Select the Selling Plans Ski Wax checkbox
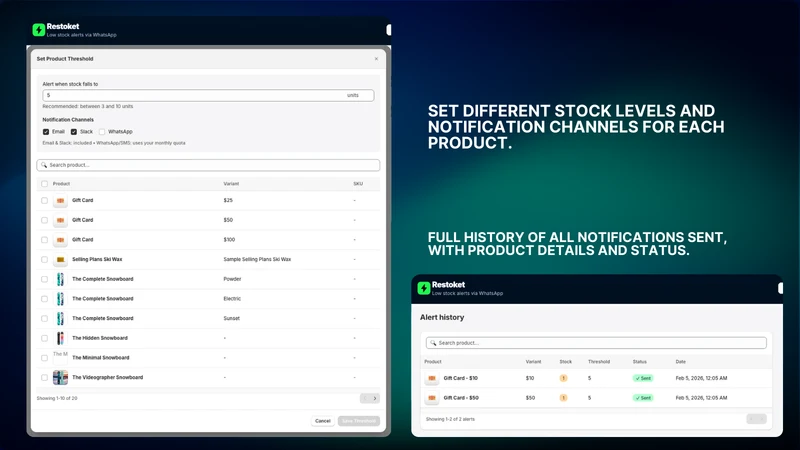Image resolution: width=800 pixels, height=450 pixels. (44, 260)
